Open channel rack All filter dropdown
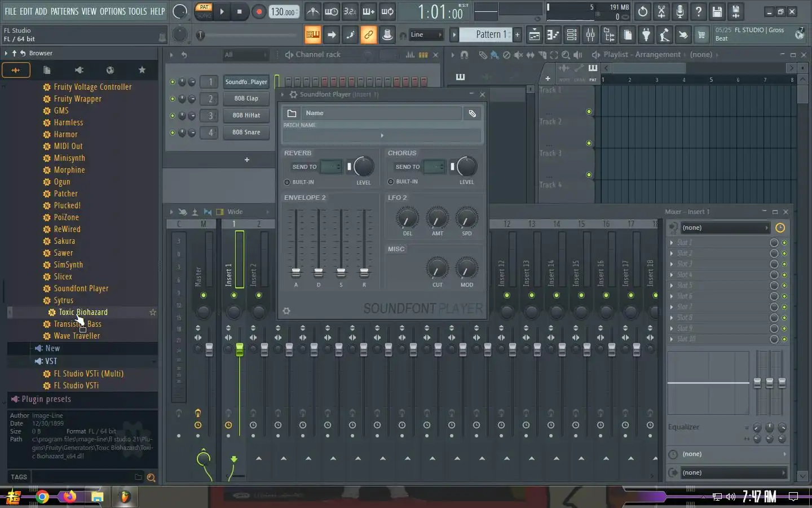 point(245,55)
